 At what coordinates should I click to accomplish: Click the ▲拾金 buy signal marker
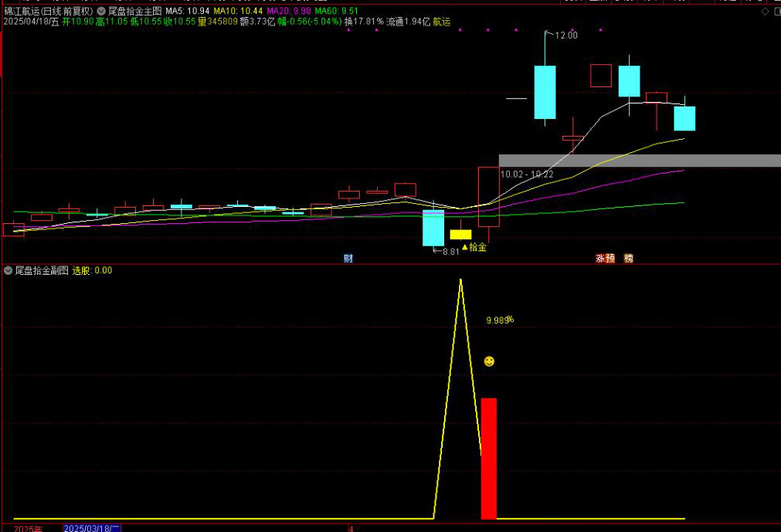click(x=474, y=248)
